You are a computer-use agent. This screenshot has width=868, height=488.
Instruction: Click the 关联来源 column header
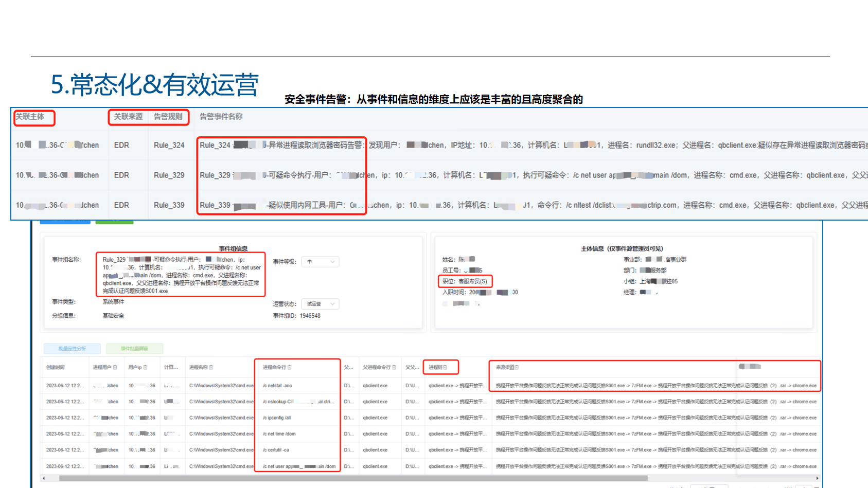(x=128, y=117)
